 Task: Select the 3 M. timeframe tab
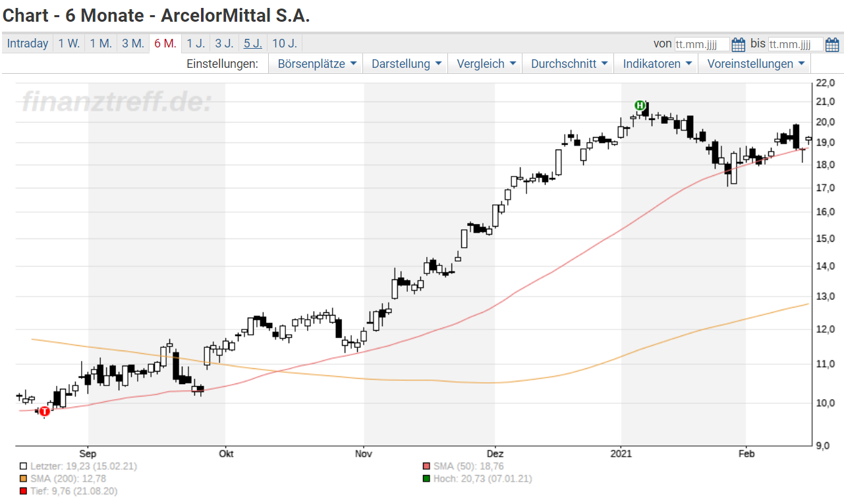(x=132, y=43)
